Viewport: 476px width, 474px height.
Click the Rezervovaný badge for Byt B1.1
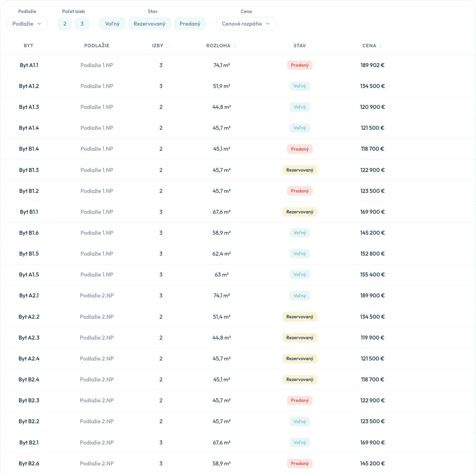(300, 212)
